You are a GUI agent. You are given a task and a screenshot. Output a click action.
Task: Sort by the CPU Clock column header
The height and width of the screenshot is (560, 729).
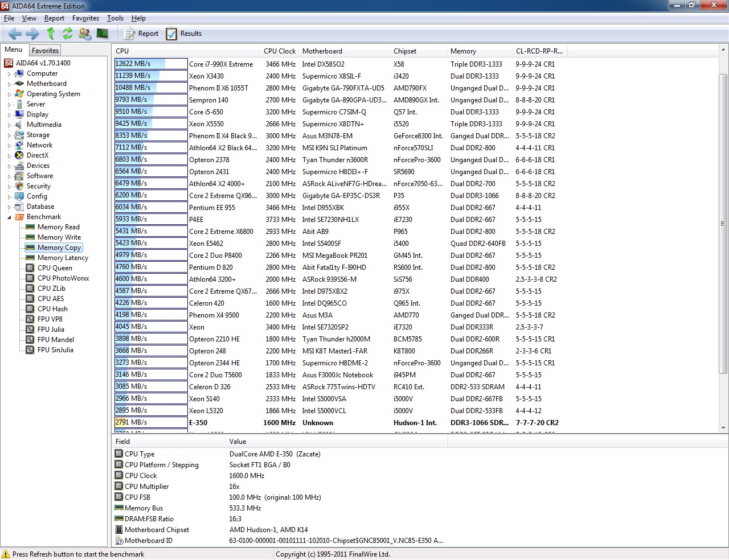pyautogui.click(x=279, y=51)
